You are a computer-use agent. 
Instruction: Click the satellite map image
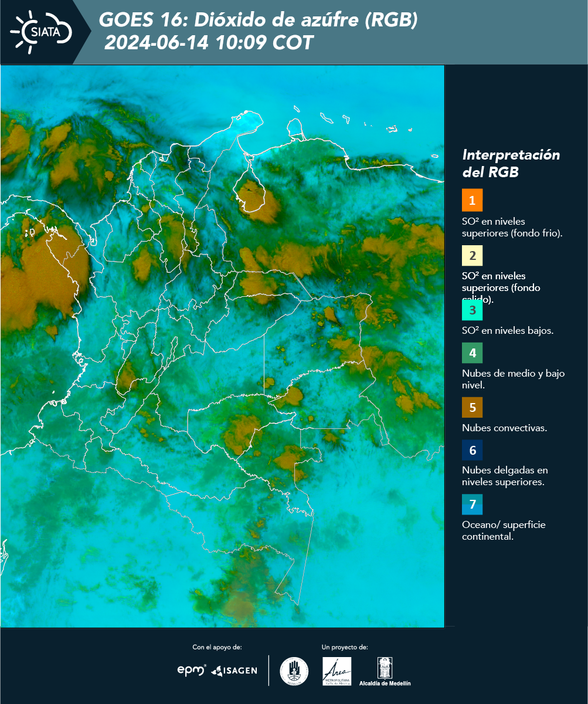pos(223,346)
